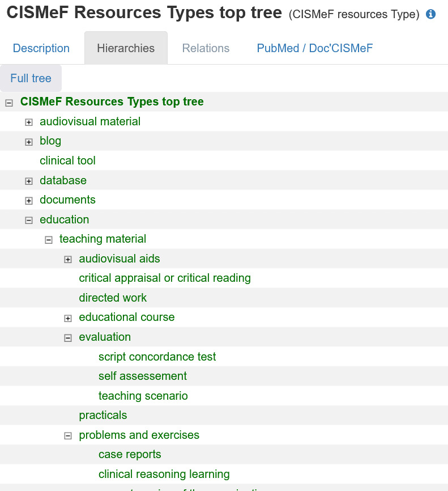Collapse the CISMeF Resources Types top tree root
The height and width of the screenshot is (491, 448).
coord(9,103)
